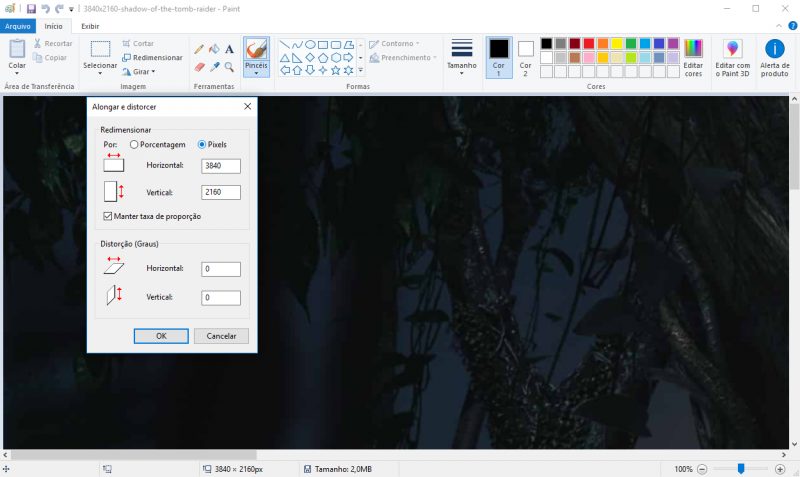Switch to the Exibir tab
Screen dimensions: 800x477
click(90, 26)
